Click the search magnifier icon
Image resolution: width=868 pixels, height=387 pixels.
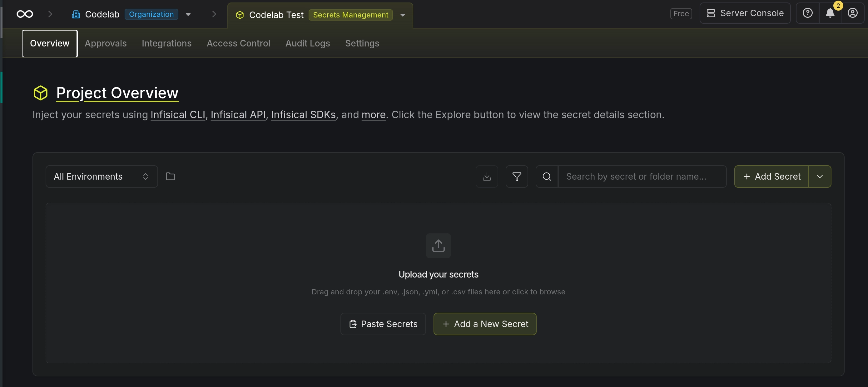pyautogui.click(x=547, y=176)
